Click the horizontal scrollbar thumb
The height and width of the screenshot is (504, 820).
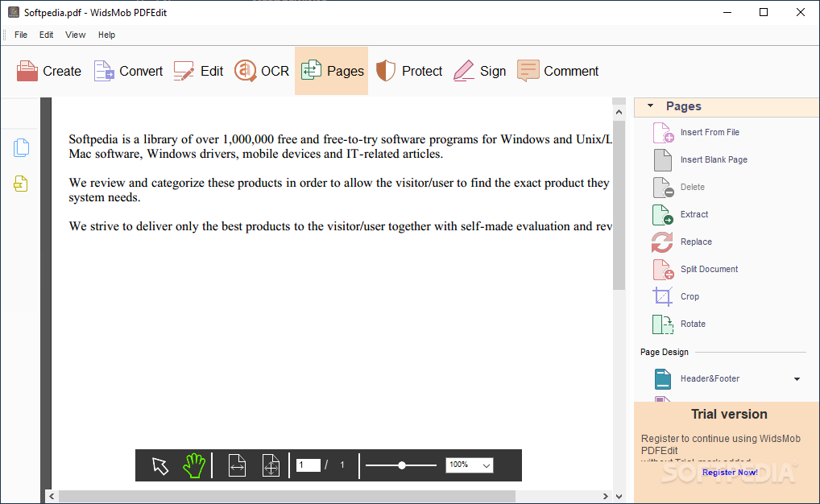click(287, 496)
